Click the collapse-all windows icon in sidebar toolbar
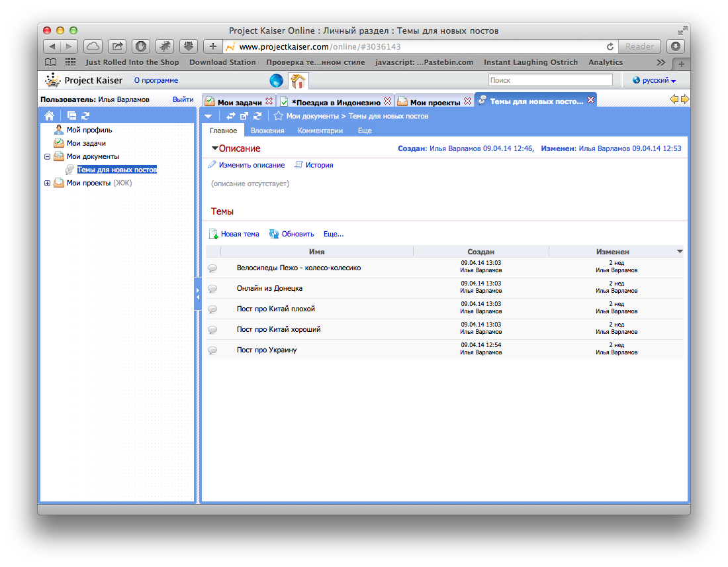This screenshot has height=567, width=728. coord(71,116)
